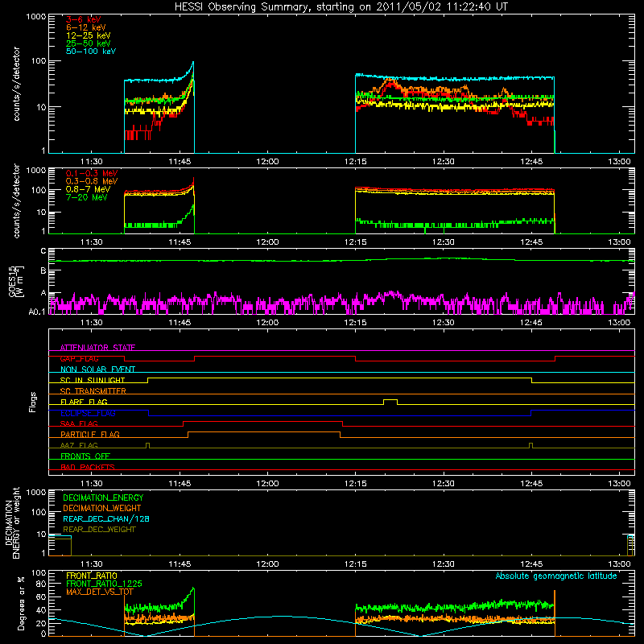Click the Absolute geomagnetic latitude label
Viewport: 644px width, 644px height.
[556, 576]
